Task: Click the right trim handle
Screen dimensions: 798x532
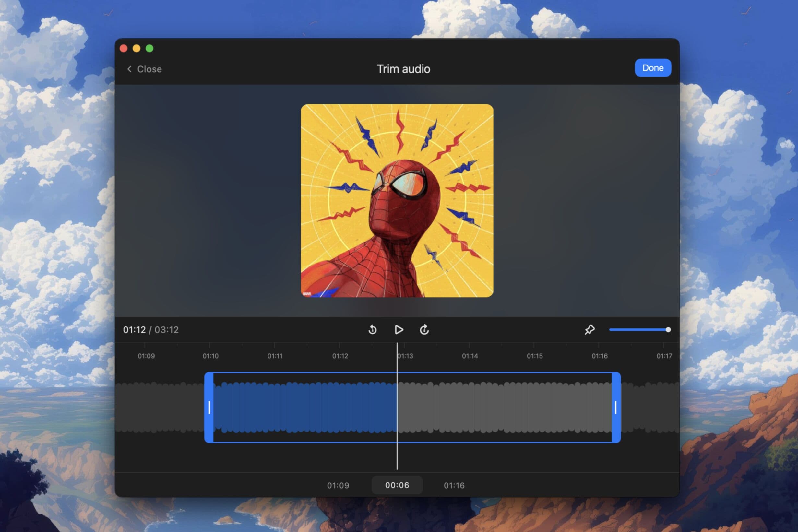Action: 616,408
